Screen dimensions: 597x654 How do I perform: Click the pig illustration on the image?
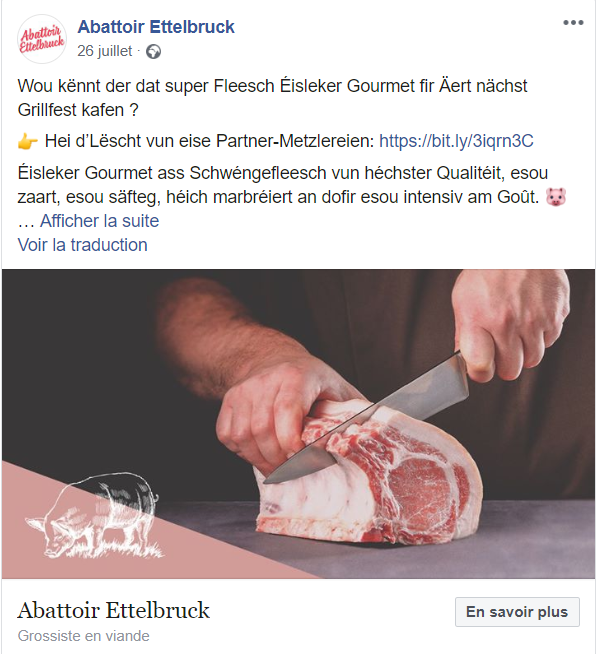(x=94, y=516)
